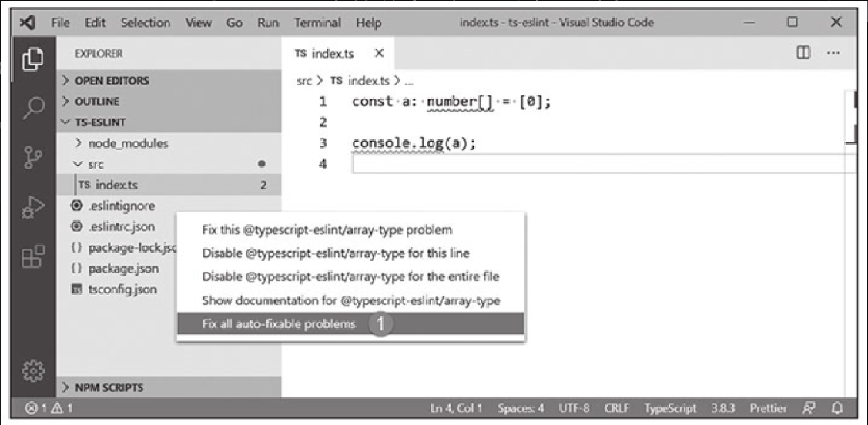Image resolution: width=868 pixels, height=425 pixels.
Task: Open the Help menu
Action: pyautogui.click(x=369, y=22)
